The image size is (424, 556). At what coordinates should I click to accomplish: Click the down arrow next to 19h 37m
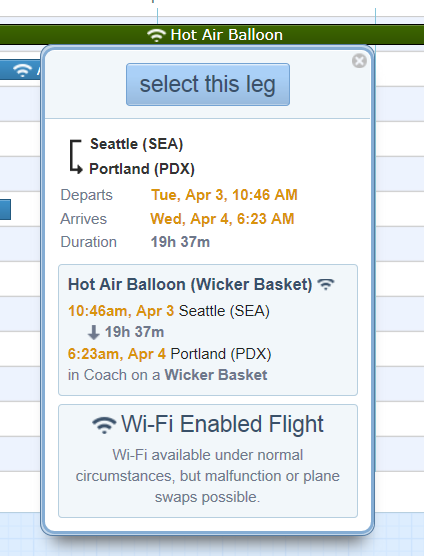click(93, 333)
